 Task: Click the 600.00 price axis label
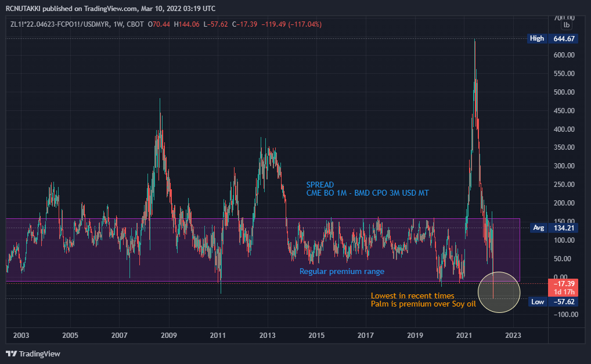point(564,55)
